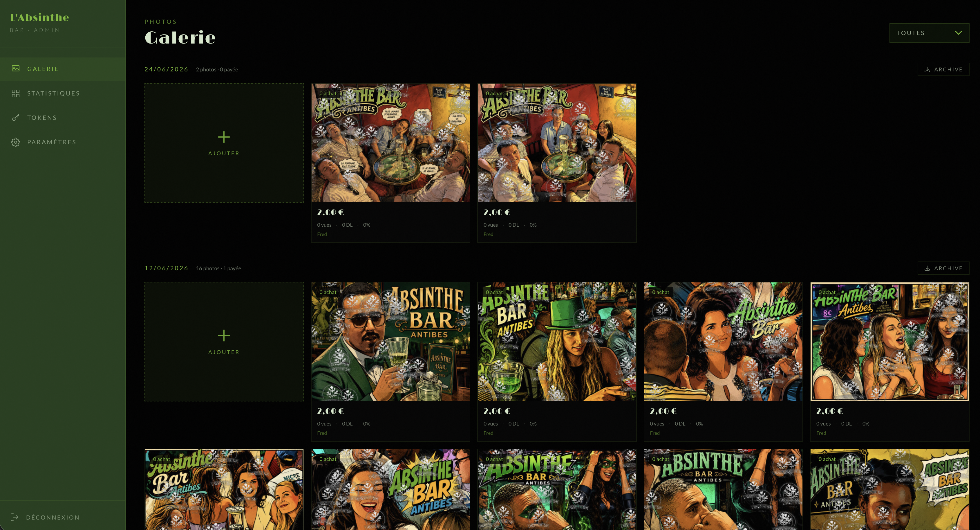Image resolution: width=980 pixels, height=530 pixels.
Task: Open group around fountain photo from 24/06/2026
Action: coord(556,143)
